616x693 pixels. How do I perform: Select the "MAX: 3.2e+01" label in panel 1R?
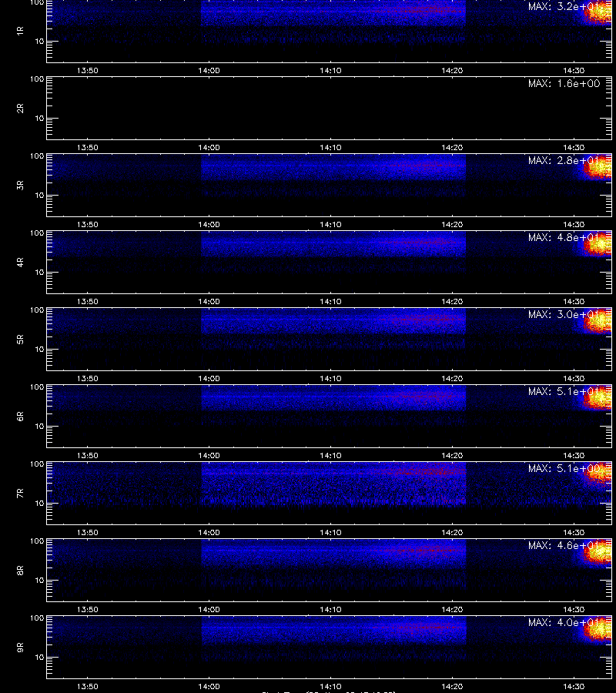tap(564, 7)
